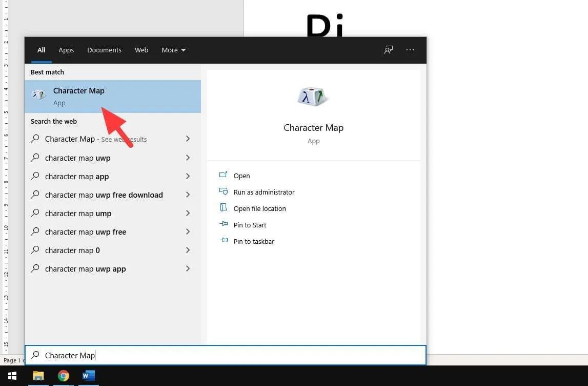Screen dimensions: 588x386
Task: Open Google Chrome from the taskbar
Action: pyautogui.click(x=64, y=376)
